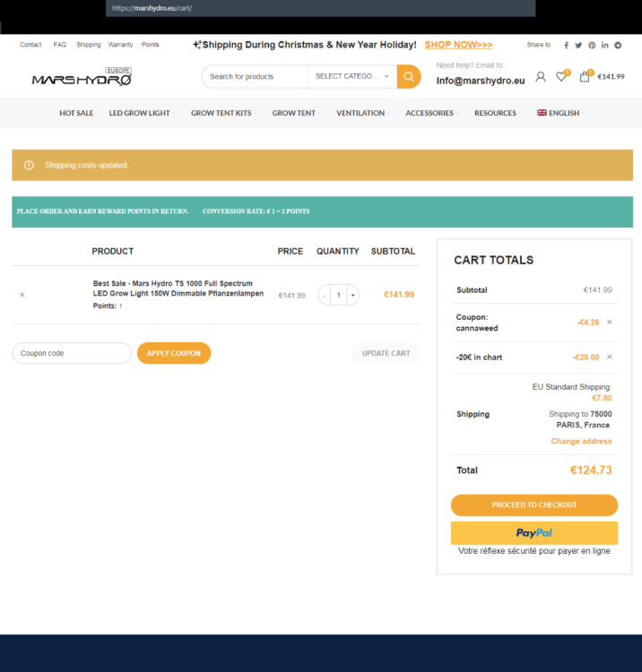Viewport: 642px width, 672px height.
Task: Expand Grow Tent Kits menu
Action: point(224,113)
